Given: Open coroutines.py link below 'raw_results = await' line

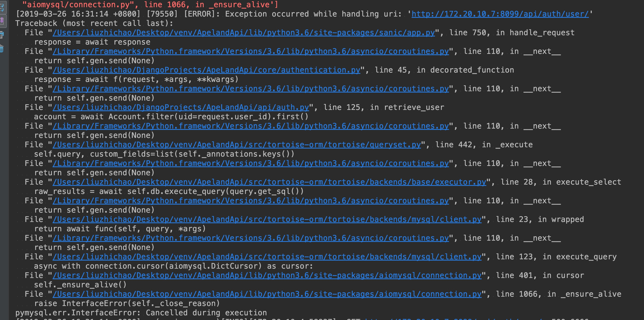Looking at the screenshot, I should tap(251, 201).
